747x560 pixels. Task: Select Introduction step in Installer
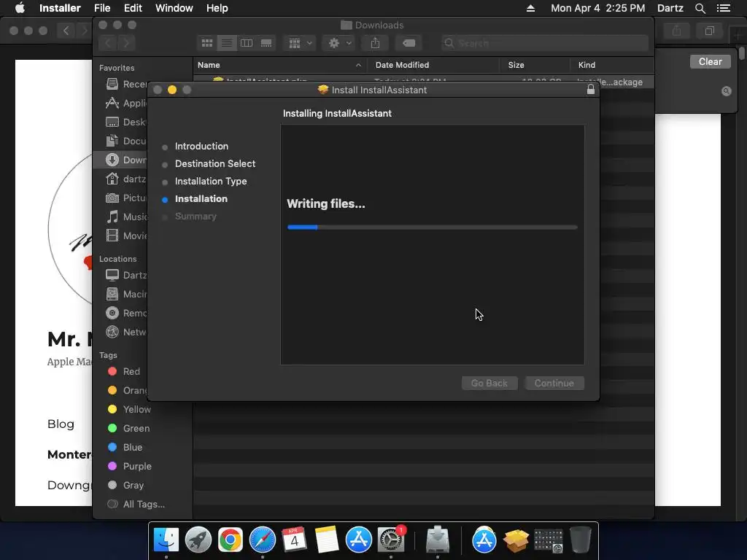click(x=201, y=146)
